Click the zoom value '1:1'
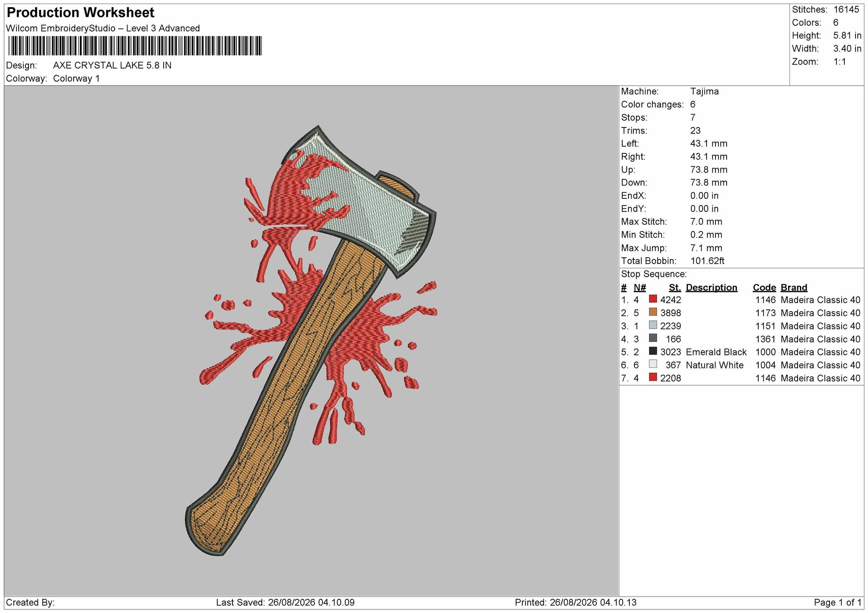868x613 pixels. click(839, 62)
